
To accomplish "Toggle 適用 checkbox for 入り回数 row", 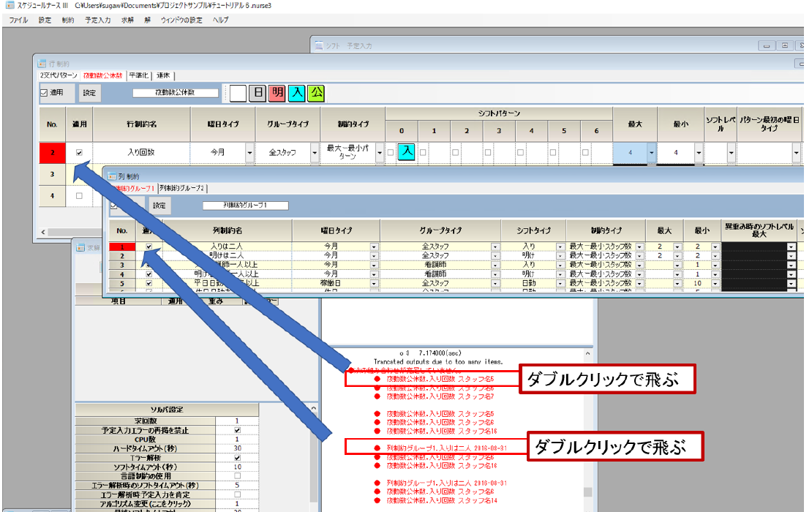I will (79, 153).
